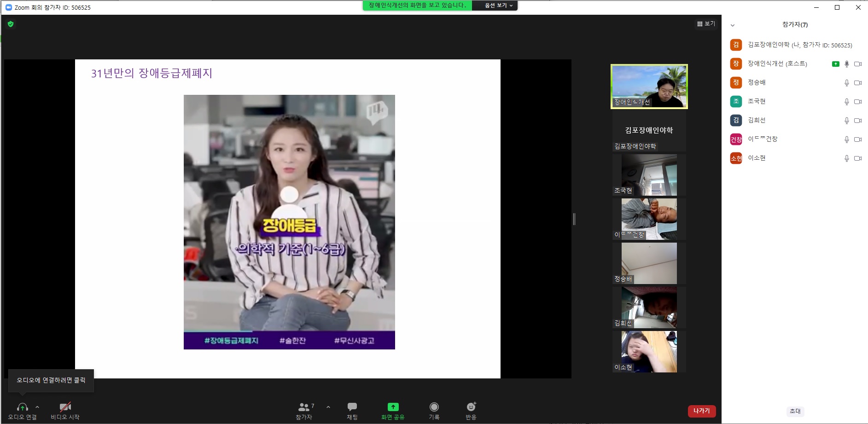Click 이ㄷㅉ건창 camera icon in list
The height and width of the screenshot is (424, 868).
[858, 139]
